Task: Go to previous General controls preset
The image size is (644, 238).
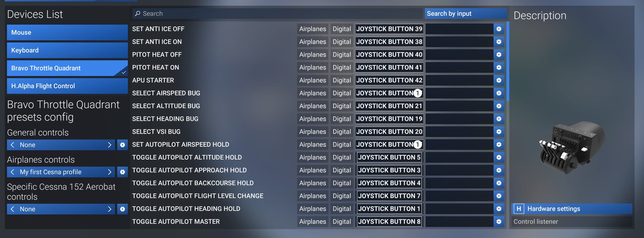Action: pos(12,145)
